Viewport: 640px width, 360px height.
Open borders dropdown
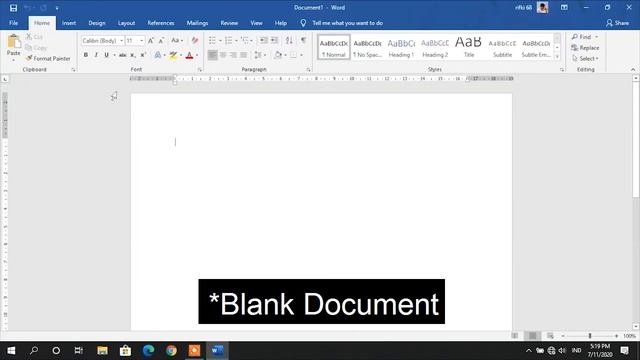pos(302,55)
